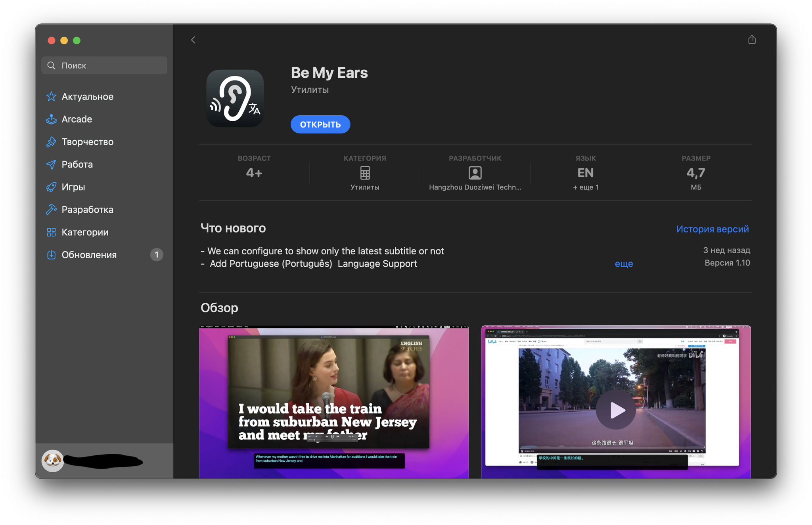Play the second preview video
Viewport: 812px width, 525px height.
click(x=616, y=410)
